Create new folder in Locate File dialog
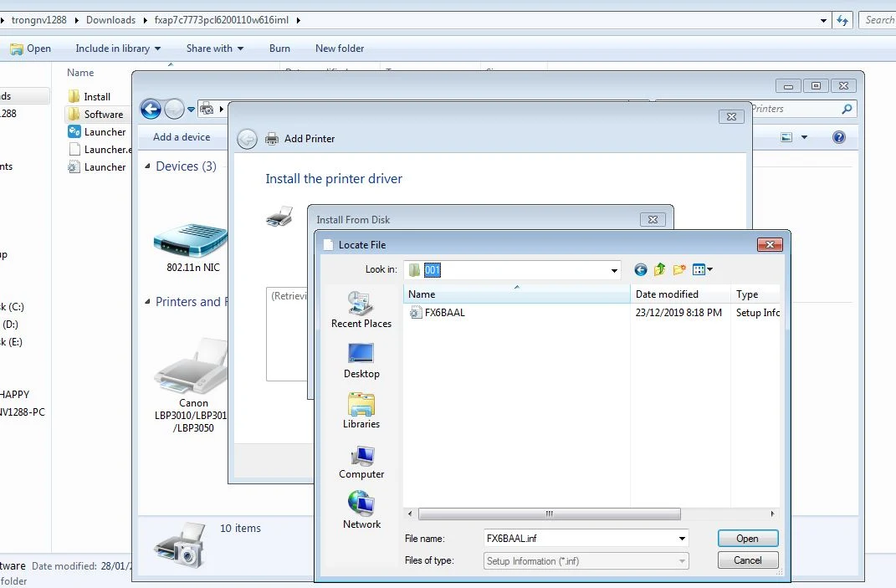Screen dimensions: 896x588 pyautogui.click(x=678, y=269)
